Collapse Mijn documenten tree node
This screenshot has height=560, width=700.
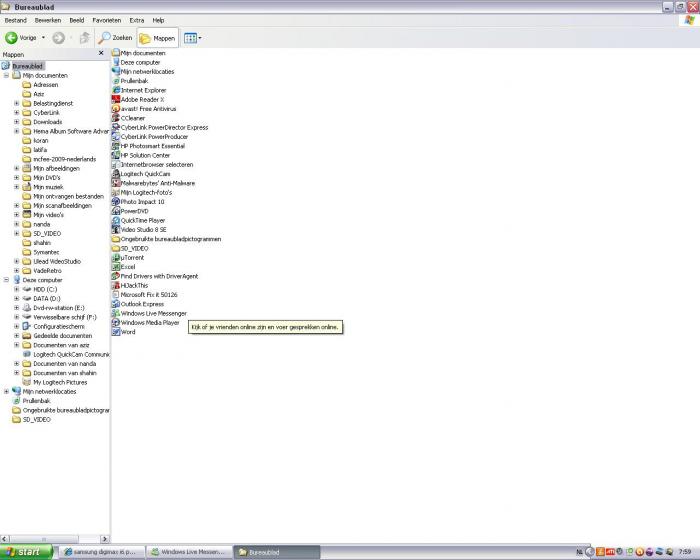[6, 75]
